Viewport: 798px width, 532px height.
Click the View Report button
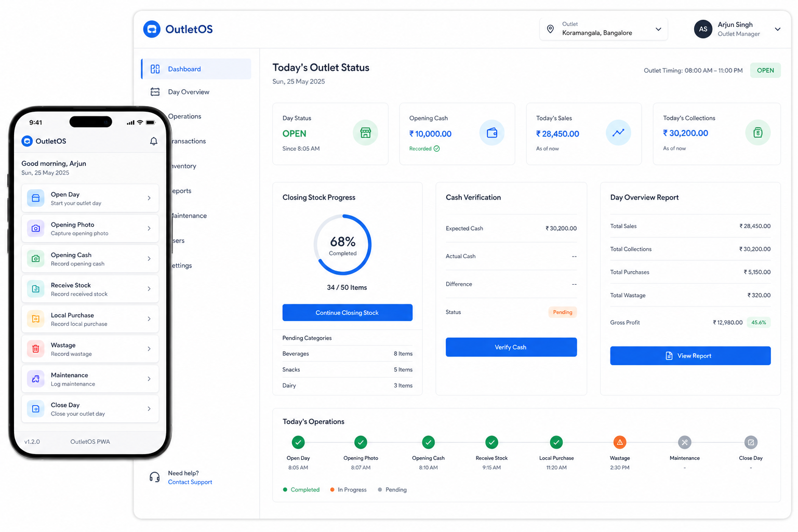click(x=690, y=356)
